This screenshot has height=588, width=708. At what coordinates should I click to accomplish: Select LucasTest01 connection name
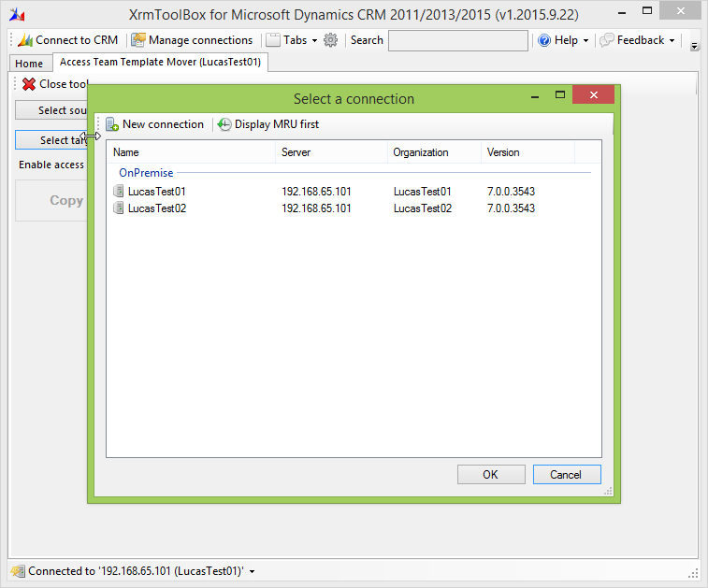[157, 192]
